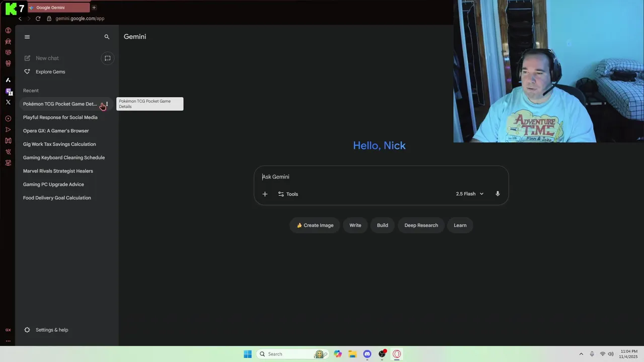Open X in the Opera GX sidebar
Screen dimensions: 644x362
coord(8,102)
